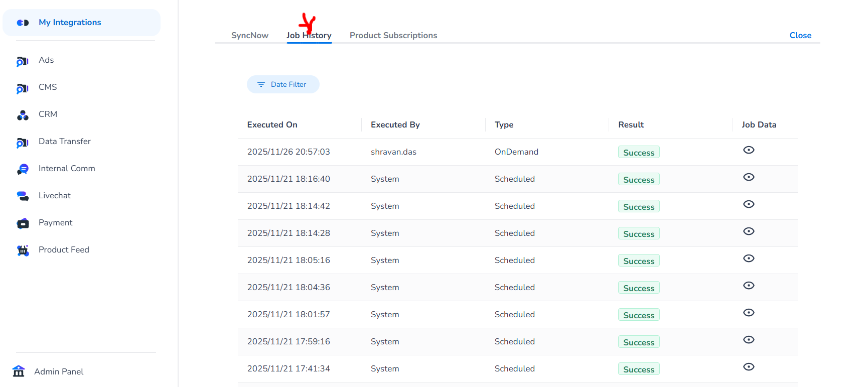Click the Data Transfer sidebar icon
This screenshot has height=387, width=868.
point(23,143)
